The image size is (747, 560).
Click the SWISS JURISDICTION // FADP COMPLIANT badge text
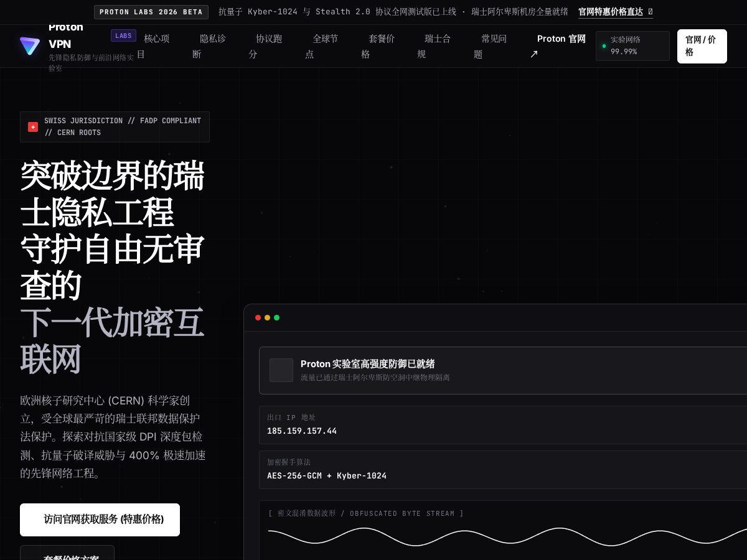[x=123, y=127]
